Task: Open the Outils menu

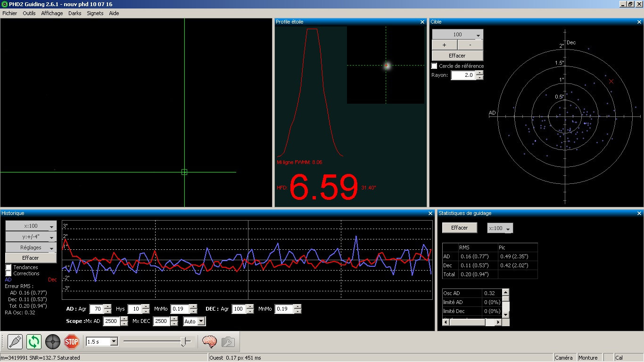Action: [29, 13]
